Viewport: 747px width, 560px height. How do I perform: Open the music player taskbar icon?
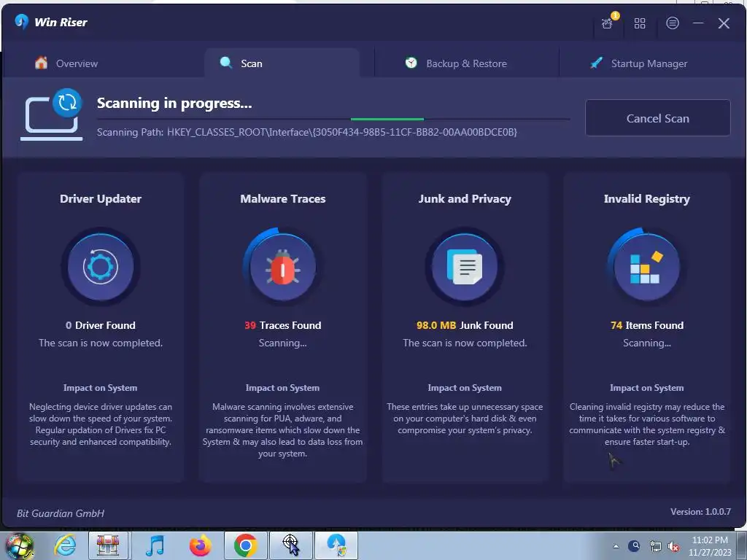point(155,545)
